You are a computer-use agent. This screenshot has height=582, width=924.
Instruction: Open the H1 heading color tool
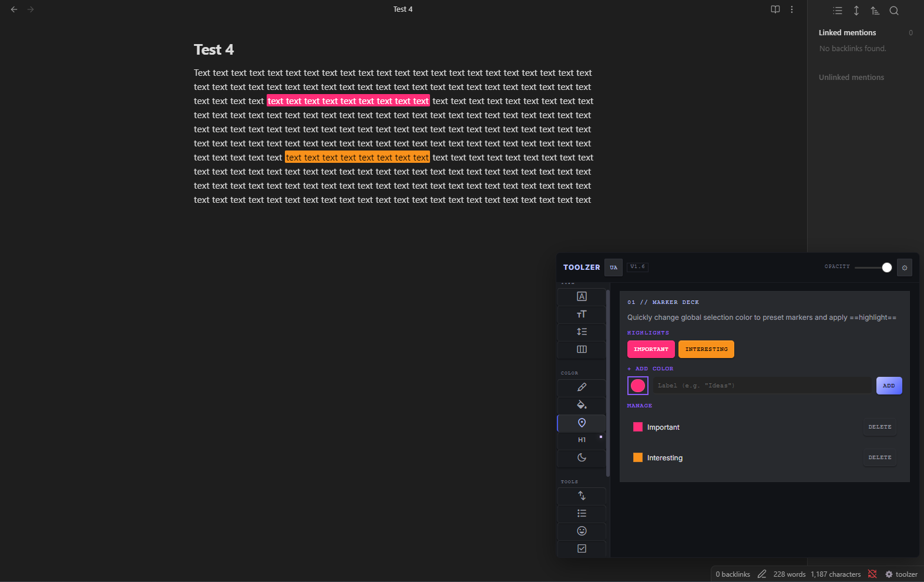click(582, 440)
